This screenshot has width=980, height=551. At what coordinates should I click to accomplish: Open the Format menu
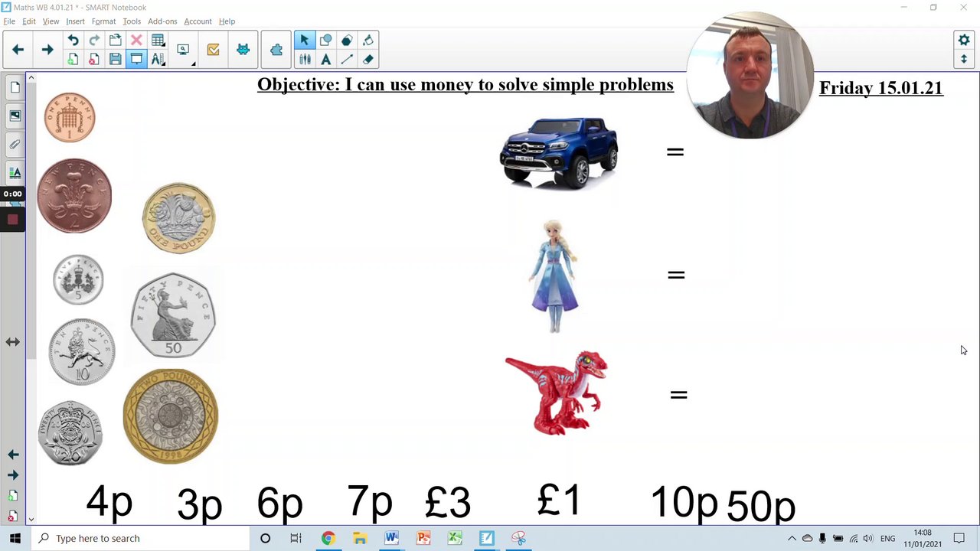[x=103, y=21]
